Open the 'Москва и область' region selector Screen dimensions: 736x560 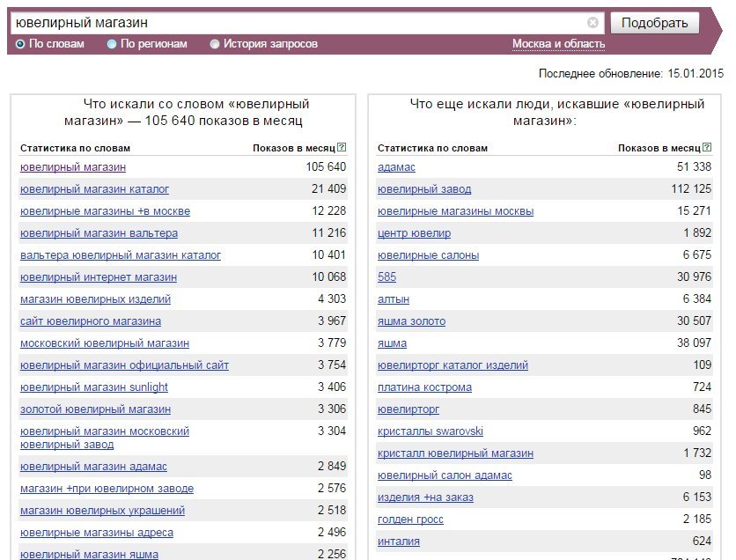558,44
